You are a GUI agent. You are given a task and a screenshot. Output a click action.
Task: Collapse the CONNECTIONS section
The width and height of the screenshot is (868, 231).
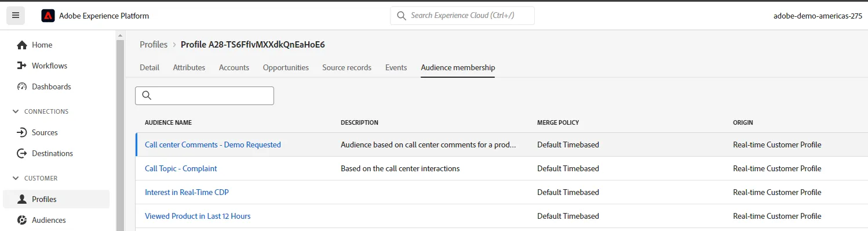coord(16,111)
